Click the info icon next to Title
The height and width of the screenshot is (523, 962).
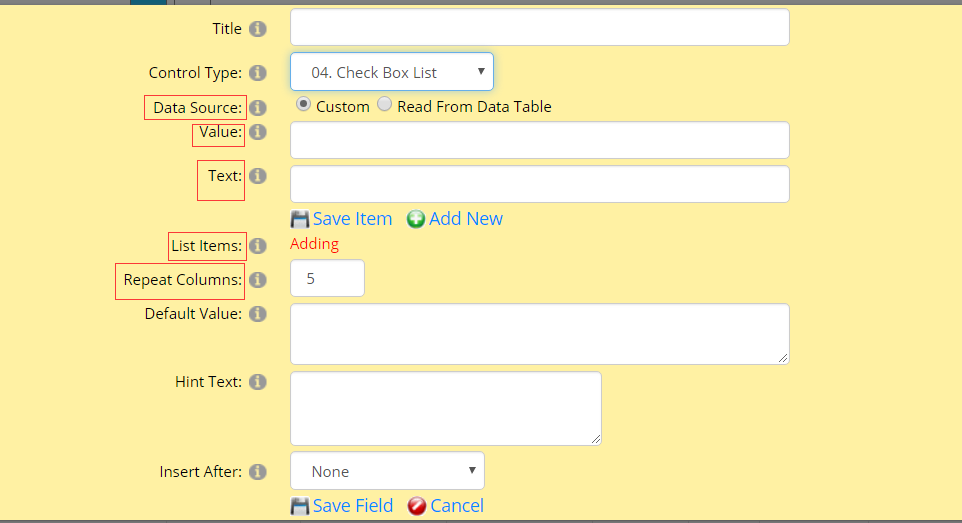(258, 29)
